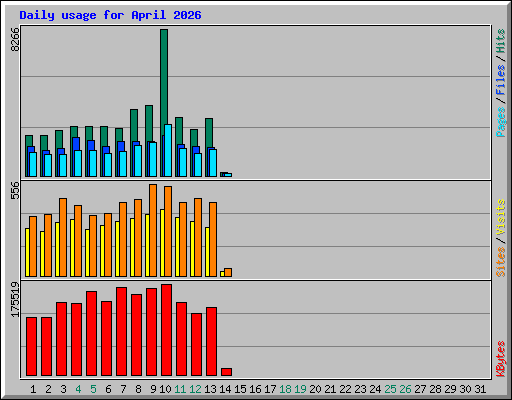This screenshot has height=400, width=512.
Task: Select day 31 on the date axis
Action: (480, 389)
